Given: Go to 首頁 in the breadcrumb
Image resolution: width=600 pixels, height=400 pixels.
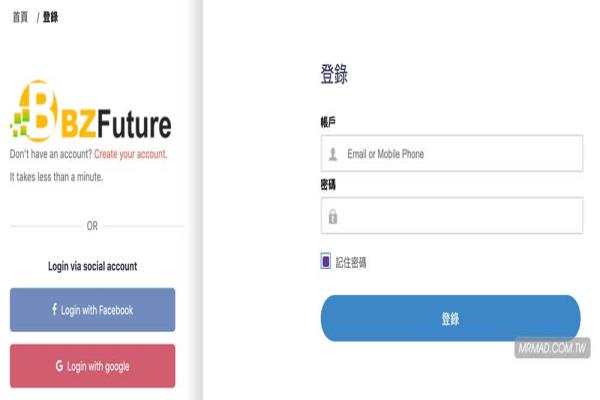Looking at the screenshot, I should pos(20,17).
